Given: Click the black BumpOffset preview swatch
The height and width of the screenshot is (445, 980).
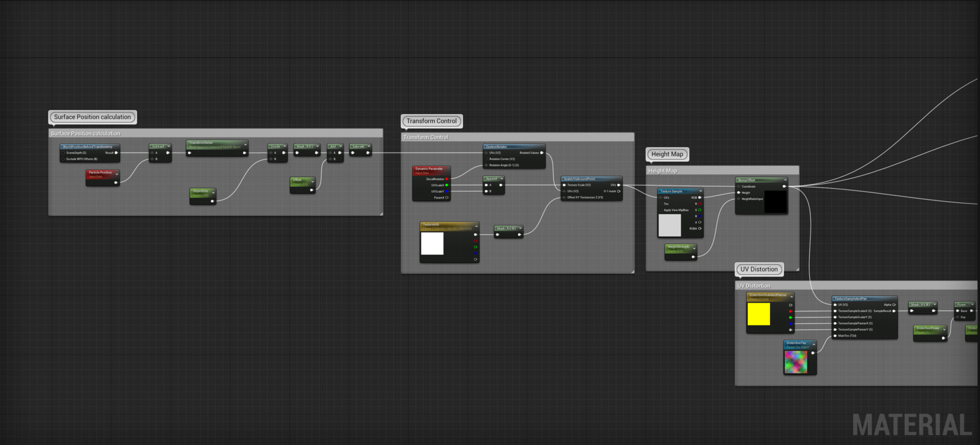Looking at the screenshot, I should click(775, 202).
